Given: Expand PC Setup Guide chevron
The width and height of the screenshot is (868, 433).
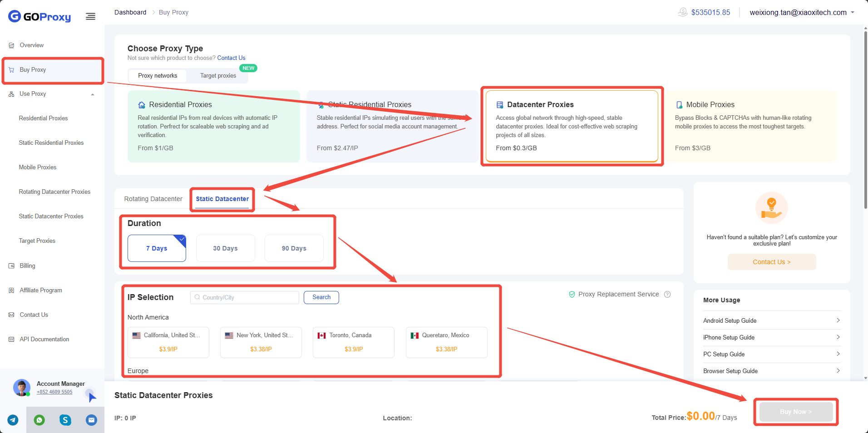Looking at the screenshot, I should click(x=838, y=354).
